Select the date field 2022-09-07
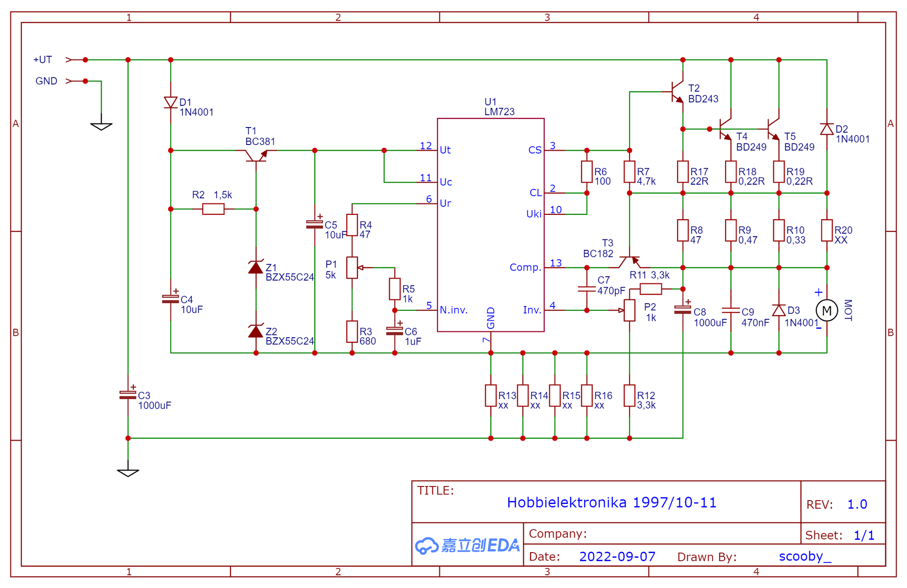Viewport: 907px width, 588px height. 617,556
